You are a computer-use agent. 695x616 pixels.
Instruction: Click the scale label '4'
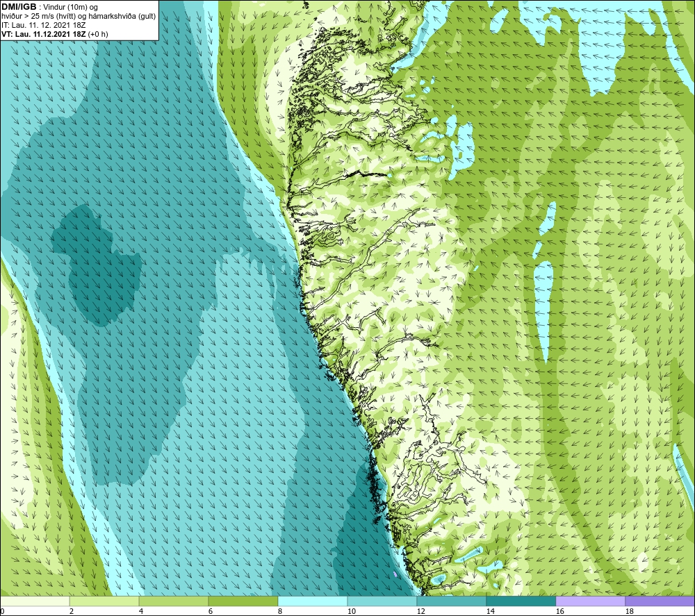tap(141, 611)
